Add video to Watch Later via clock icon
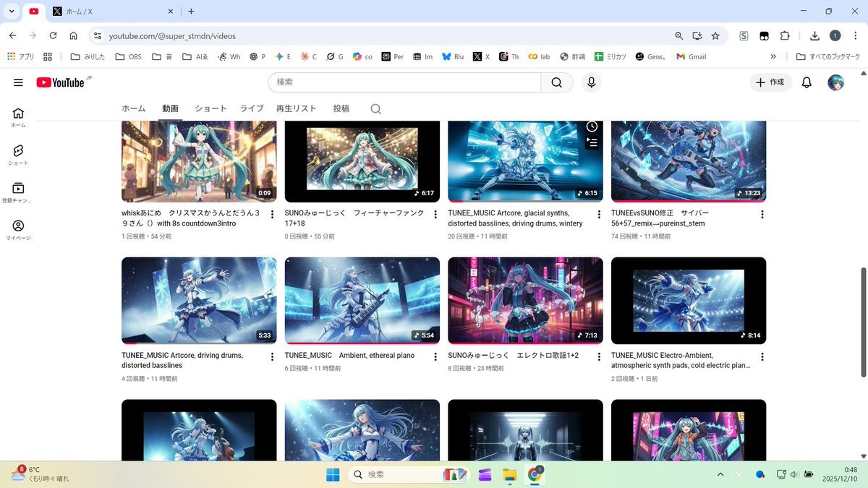Image resolution: width=868 pixels, height=488 pixels. click(x=592, y=127)
